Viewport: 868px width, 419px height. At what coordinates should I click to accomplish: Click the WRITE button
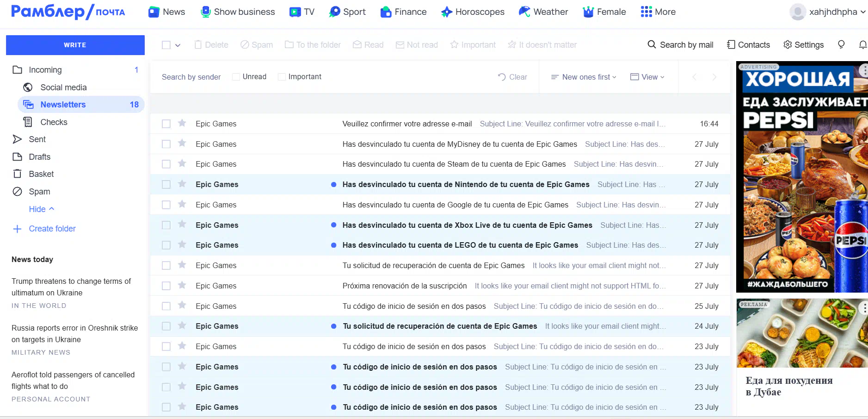pyautogui.click(x=75, y=45)
